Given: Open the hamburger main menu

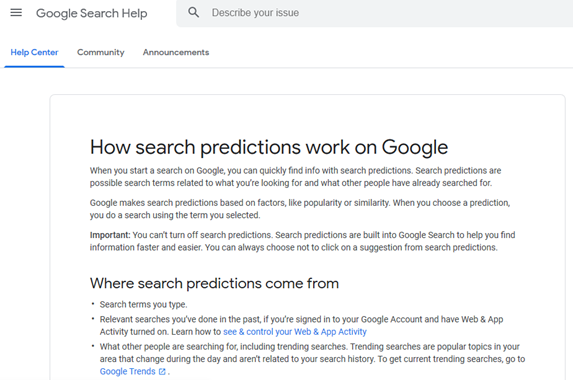Looking at the screenshot, I should point(16,13).
